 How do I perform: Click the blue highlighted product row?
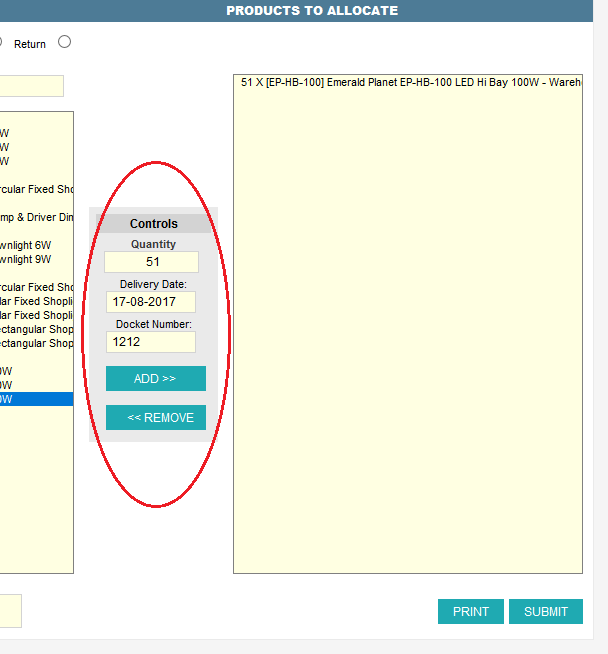(x=36, y=399)
